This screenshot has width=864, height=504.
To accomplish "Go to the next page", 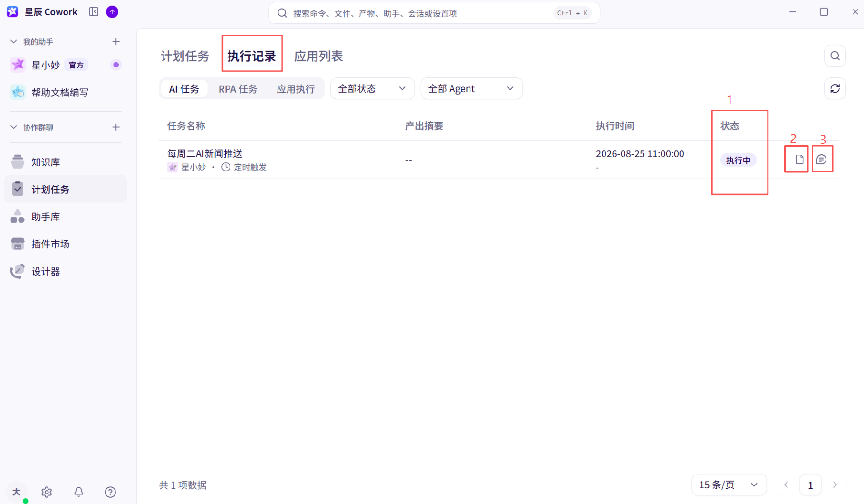I will click(835, 485).
